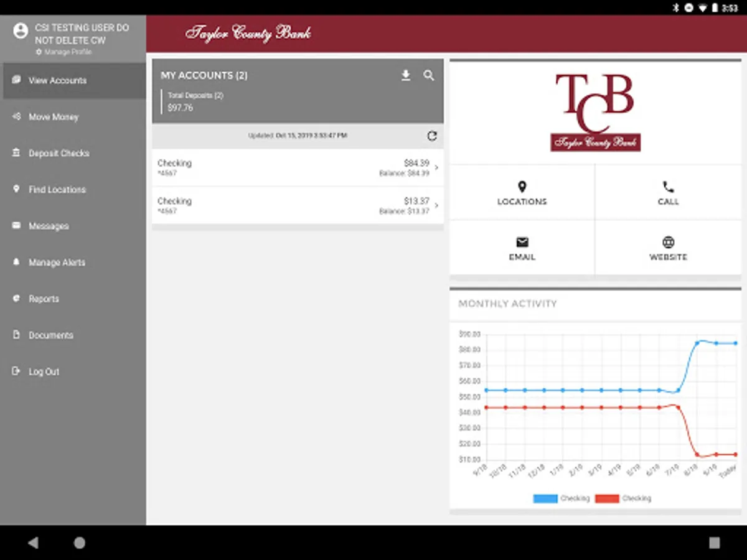Click the Find Locations pin icon in sidebar
Screen dimensions: 747x560
pos(16,189)
